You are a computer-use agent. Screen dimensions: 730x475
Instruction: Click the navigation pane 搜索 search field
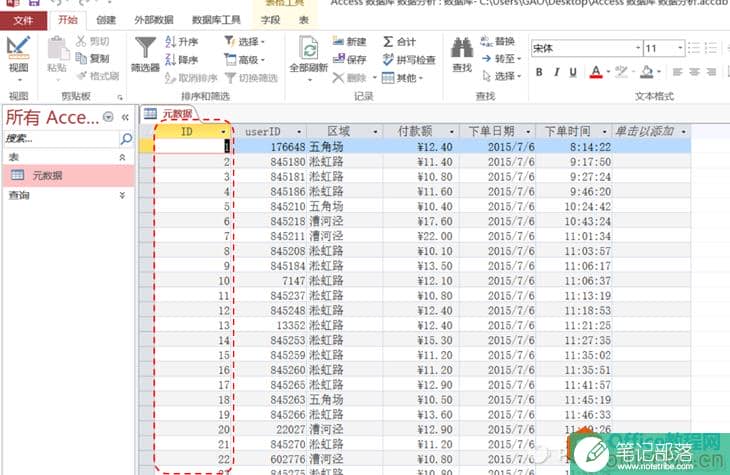pos(61,138)
